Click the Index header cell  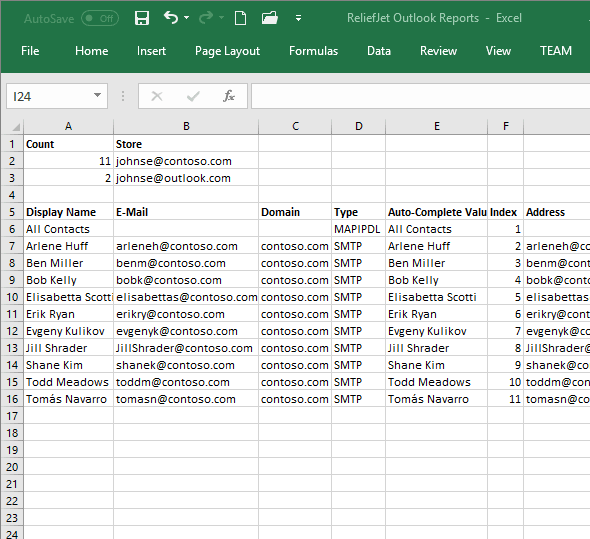pos(506,212)
